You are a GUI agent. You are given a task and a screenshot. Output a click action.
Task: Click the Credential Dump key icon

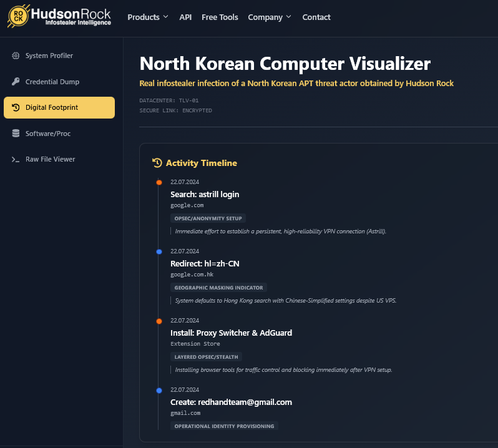coord(16,82)
